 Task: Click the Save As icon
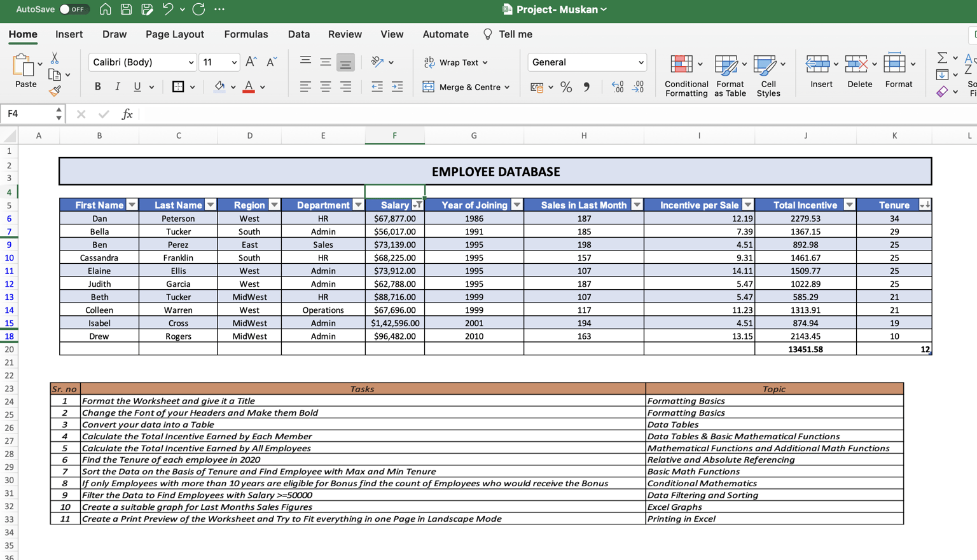tap(147, 10)
